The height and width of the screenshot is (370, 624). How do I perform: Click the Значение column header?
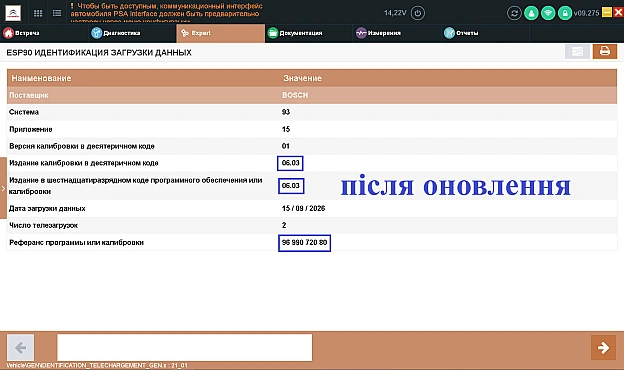(302, 78)
